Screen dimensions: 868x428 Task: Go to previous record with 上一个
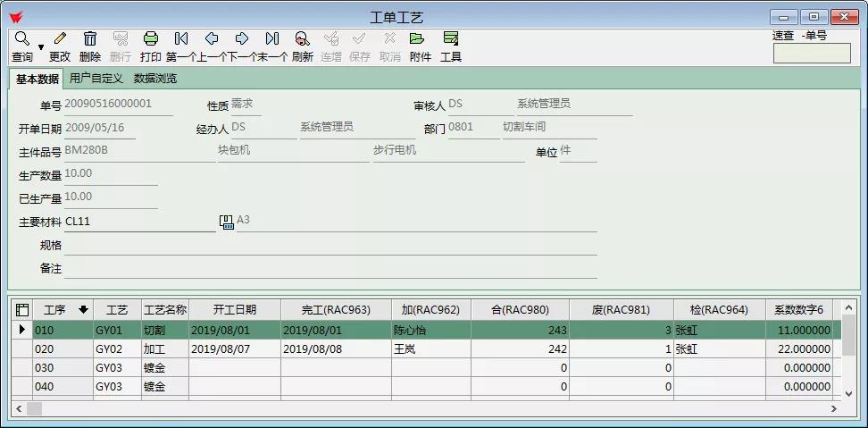[x=212, y=39]
